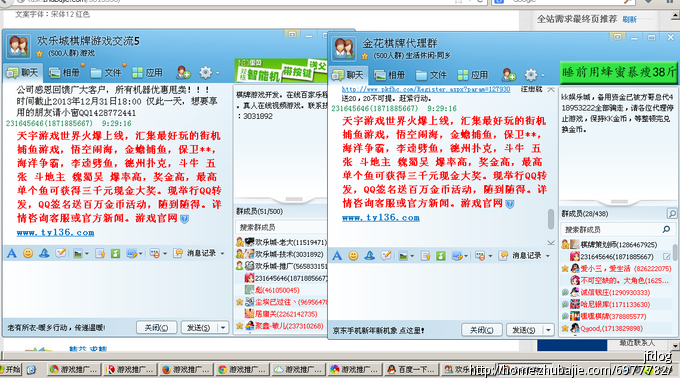This screenshot has height=378, width=680.
Task: Open 百度一下 taskbar item
Action: pyautogui.click(x=412, y=369)
